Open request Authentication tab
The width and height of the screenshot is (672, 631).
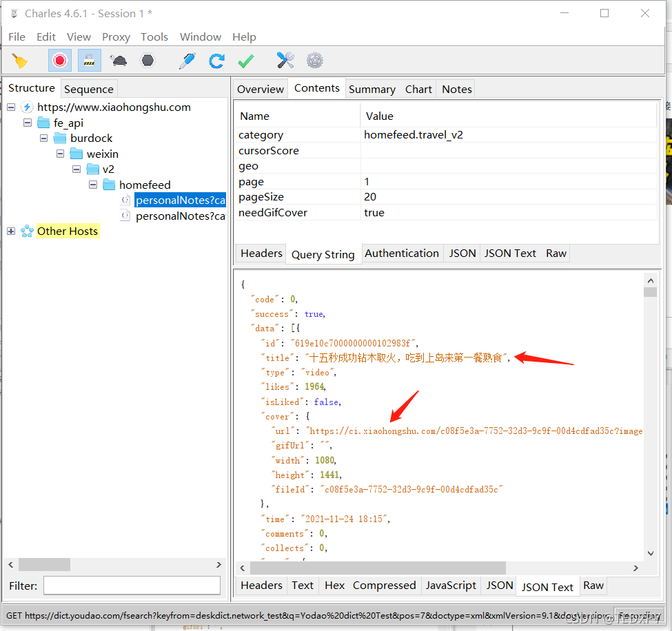click(x=402, y=254)
